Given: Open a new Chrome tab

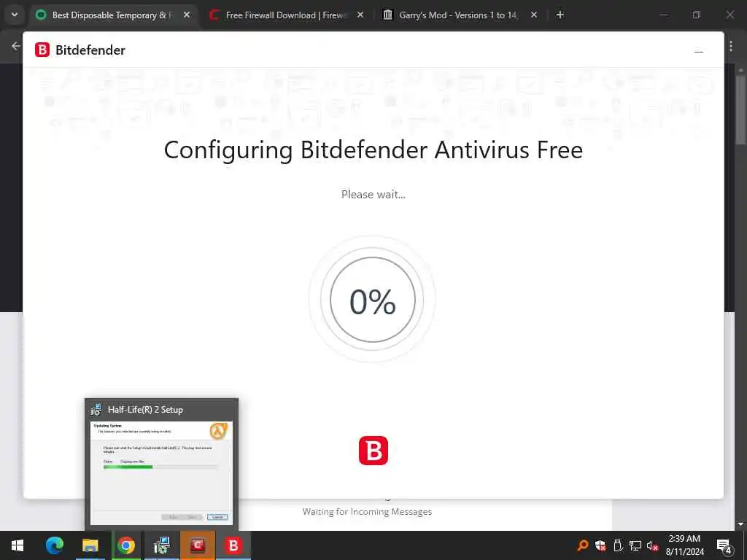Looking at the screenshot, I should point(560,15).
